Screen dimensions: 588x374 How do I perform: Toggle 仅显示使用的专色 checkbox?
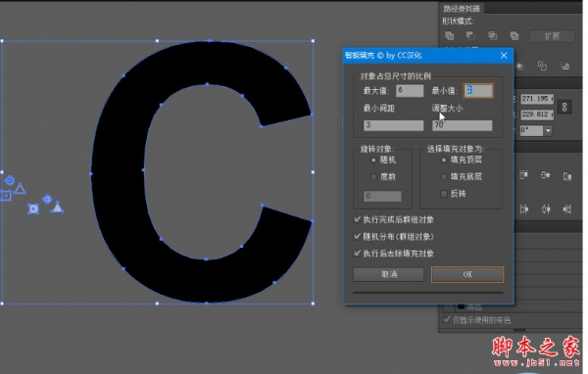[x=447, y=319]
